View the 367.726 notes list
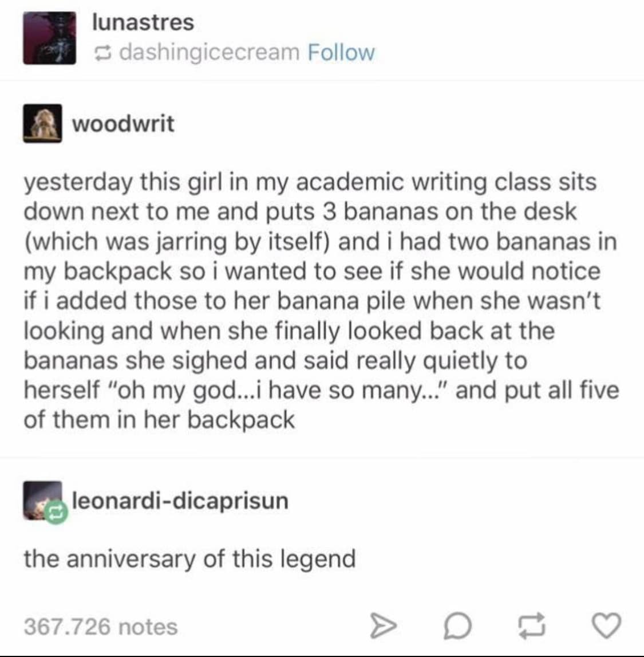This screenshot has height=657, width=644. click(x=101, y=627)
